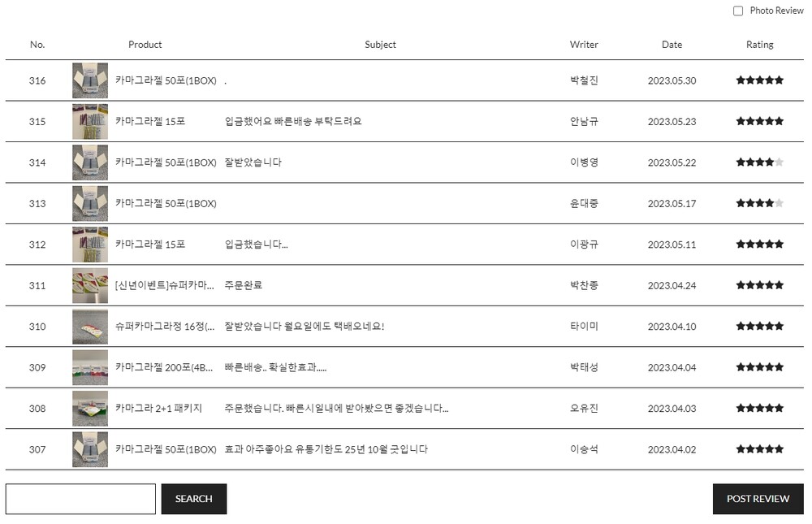
Task: Click star rating of review 313
Action: pos(760,203)
